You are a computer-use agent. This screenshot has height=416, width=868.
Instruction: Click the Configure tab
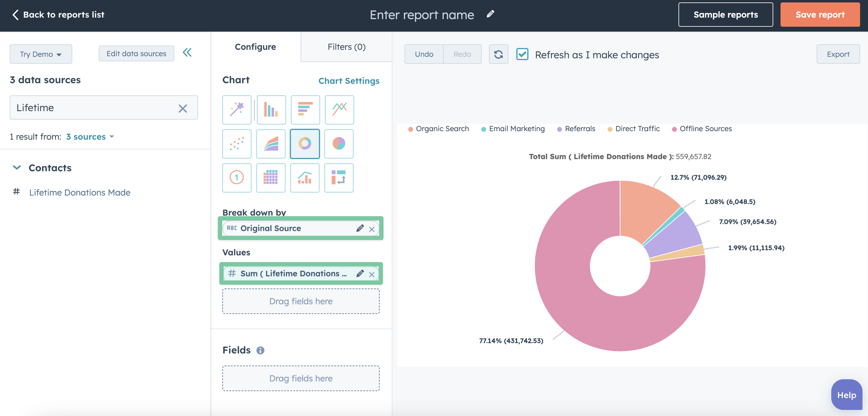[255, 46]
